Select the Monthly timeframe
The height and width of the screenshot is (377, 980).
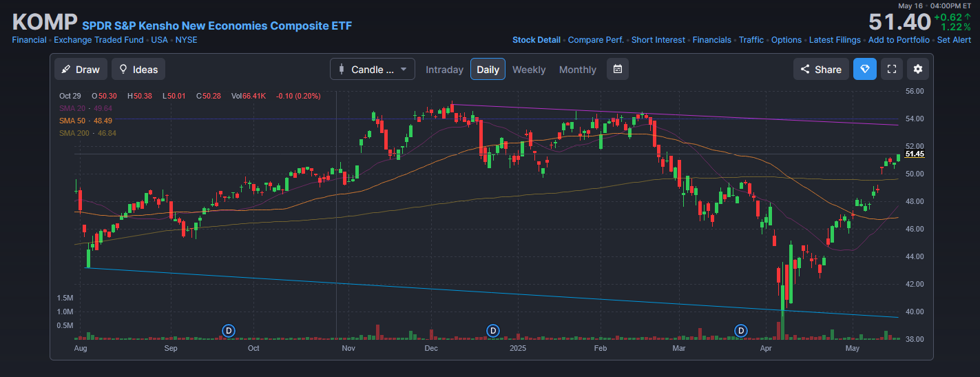click(x=577, y=70)
